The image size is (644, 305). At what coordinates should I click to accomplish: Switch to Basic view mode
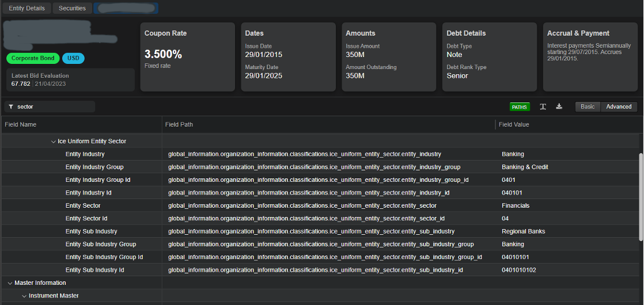(x=588, y=106)
